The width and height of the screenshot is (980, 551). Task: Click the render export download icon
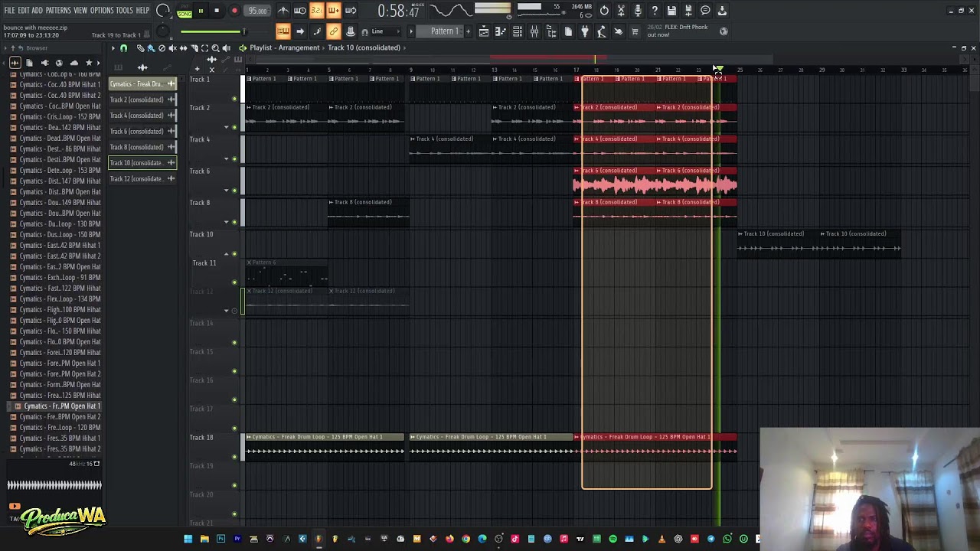tap(721, 11)
